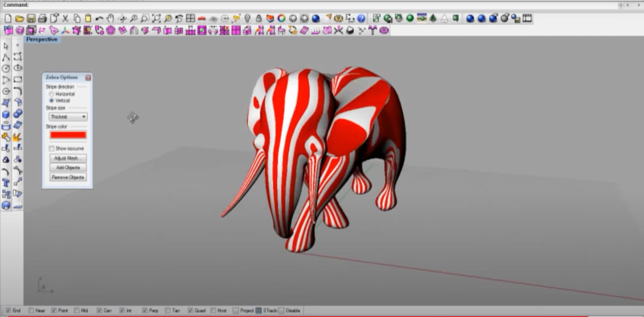Click the lock icon in toolbar
The image size is (644, 317).
click(x=259, y=19)
